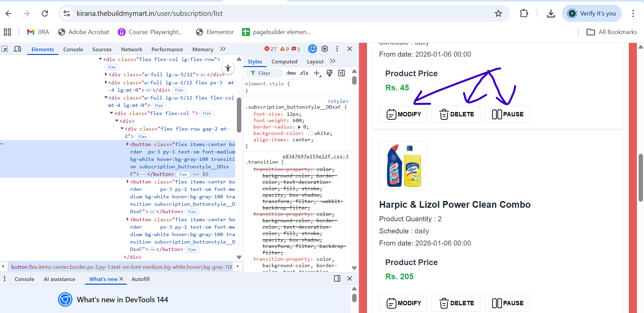Screen dimensions: 644x313
Task: Open DevTools settings gear
Action: [x=325, y=49]
